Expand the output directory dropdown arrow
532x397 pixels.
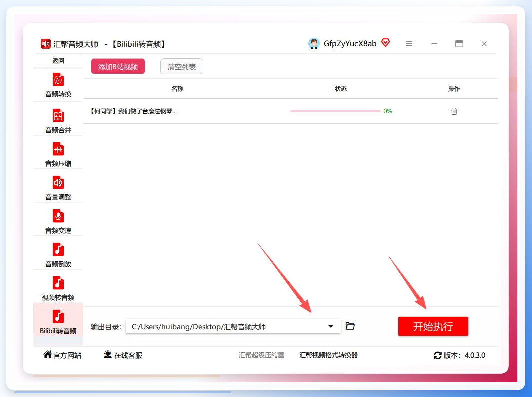point(331,327)
